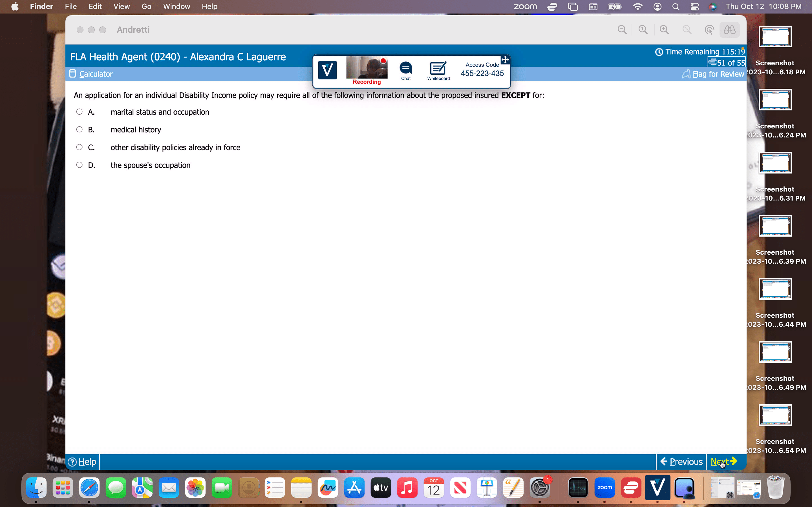This screenshot has width=812, height=507.
Task: Click the move handle on proctor panel
Action: click(505, 60)
